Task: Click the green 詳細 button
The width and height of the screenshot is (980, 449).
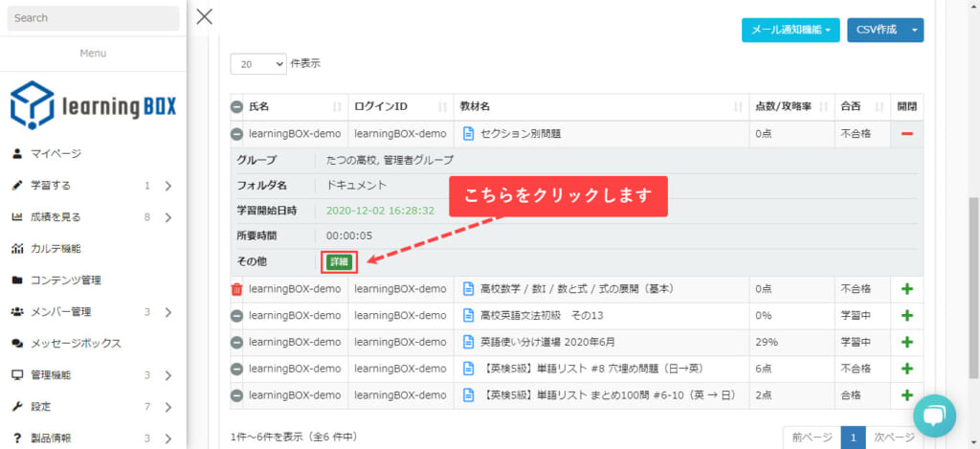Action: click(x=339, y=261)
